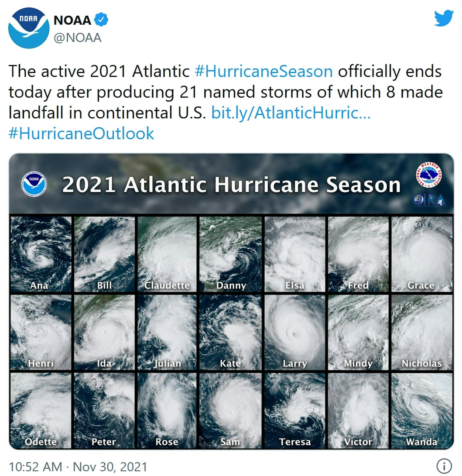Open the tweet info icon
Image resolution: width=462 pixels, height=476 pixels.
444,466
